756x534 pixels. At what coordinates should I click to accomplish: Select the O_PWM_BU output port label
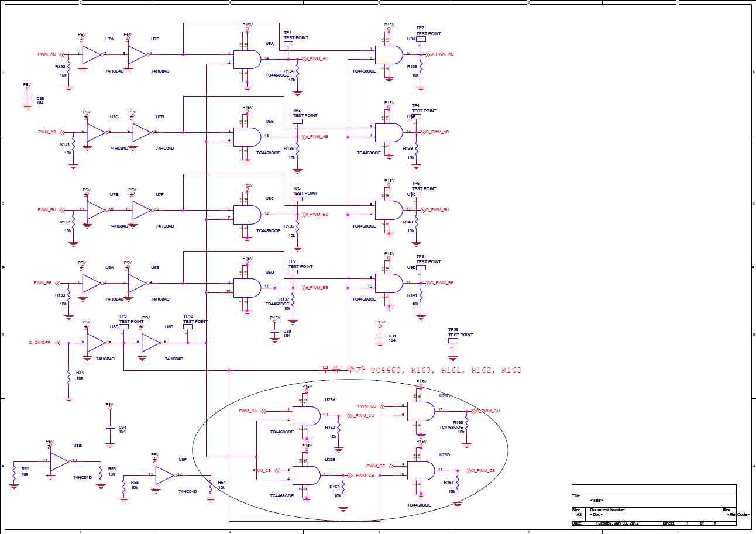click(438, 210)
